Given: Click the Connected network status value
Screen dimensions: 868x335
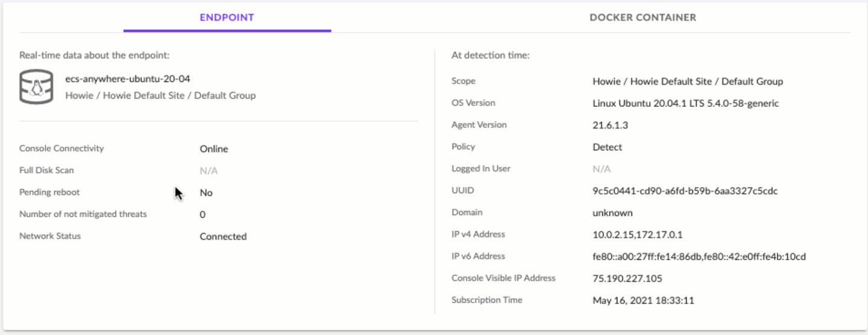Looking at the screenshot, I should point(223,237).
